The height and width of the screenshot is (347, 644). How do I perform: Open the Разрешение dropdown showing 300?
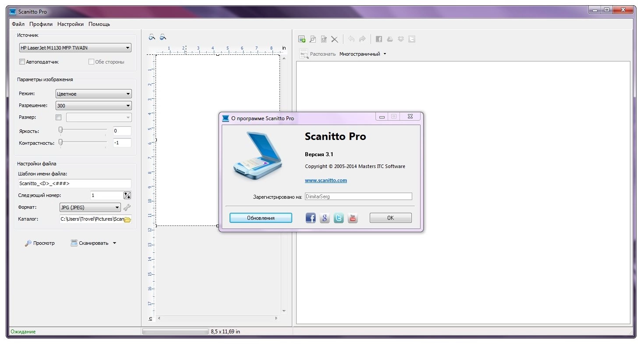pyautogui.click(x=94, y=106)
